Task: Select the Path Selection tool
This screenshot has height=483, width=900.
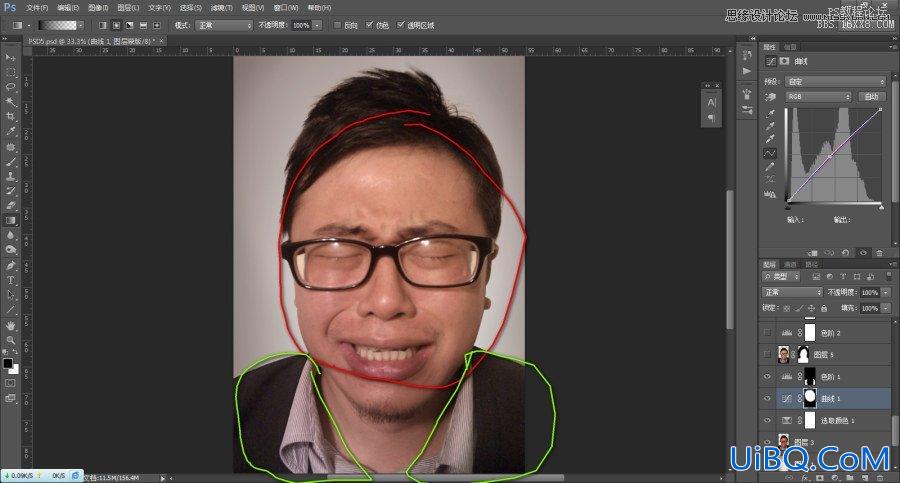Action: point(10,295)
